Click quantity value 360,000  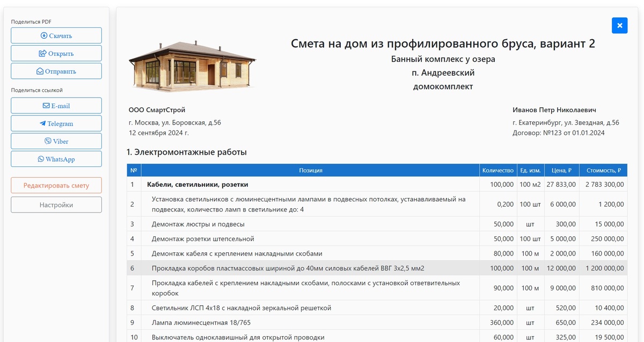(502, 323)
